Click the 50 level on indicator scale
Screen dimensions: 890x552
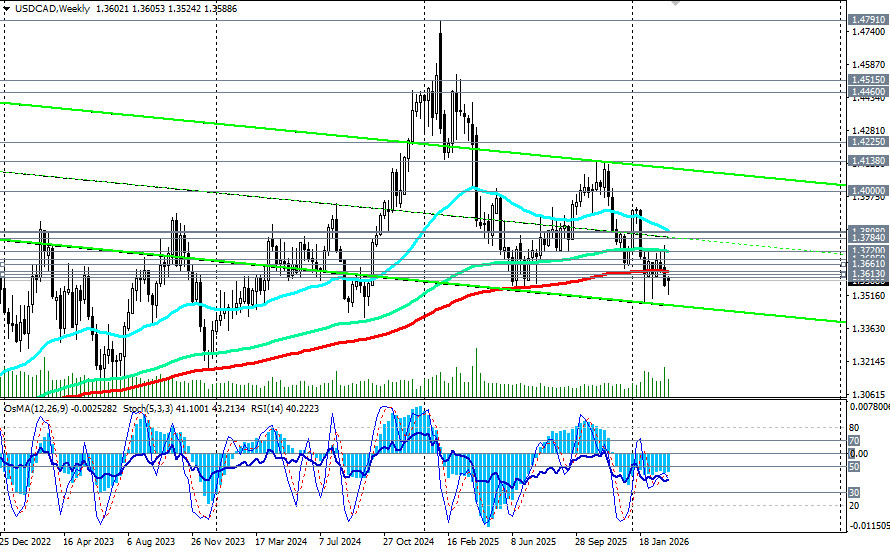pos(854,467)
